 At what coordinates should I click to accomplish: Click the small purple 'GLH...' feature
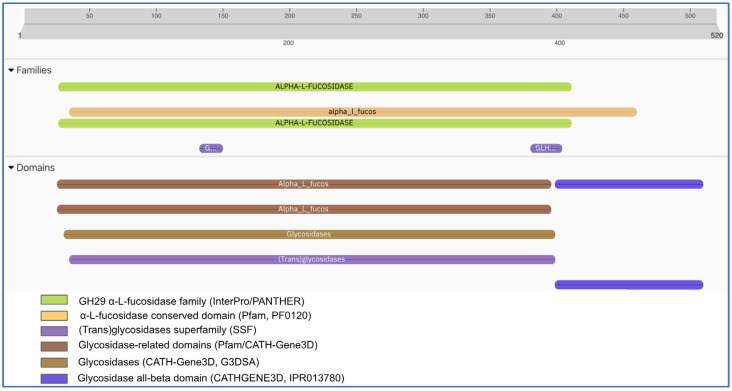pyautogui.click(x=546, y=148)
